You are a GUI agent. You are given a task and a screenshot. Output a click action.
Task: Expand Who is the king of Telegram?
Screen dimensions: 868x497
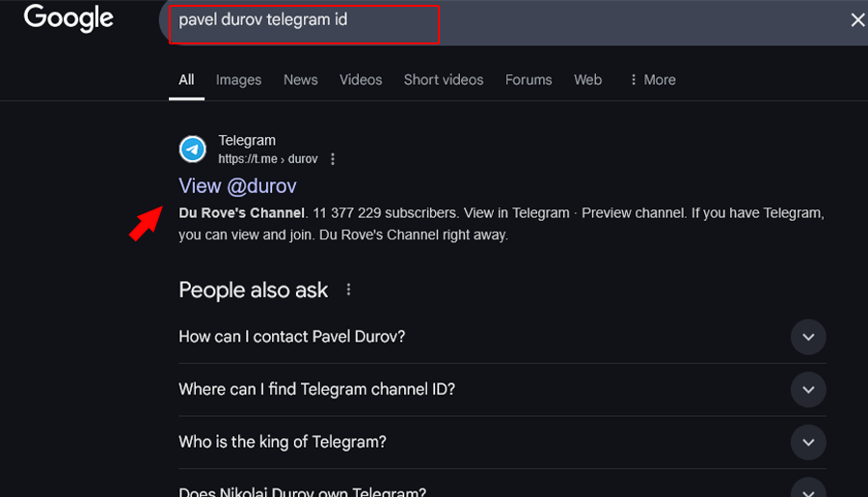coord(808,442)
